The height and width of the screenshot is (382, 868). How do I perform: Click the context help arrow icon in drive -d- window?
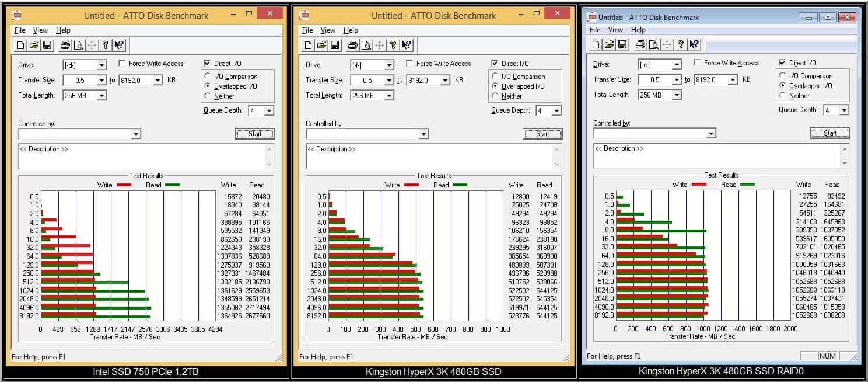[x=119, y=46]
